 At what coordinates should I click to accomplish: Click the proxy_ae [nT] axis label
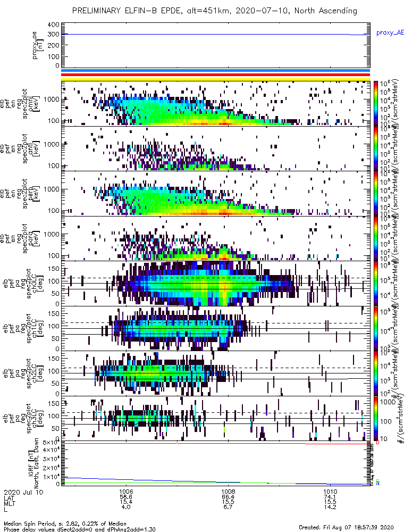37,45
